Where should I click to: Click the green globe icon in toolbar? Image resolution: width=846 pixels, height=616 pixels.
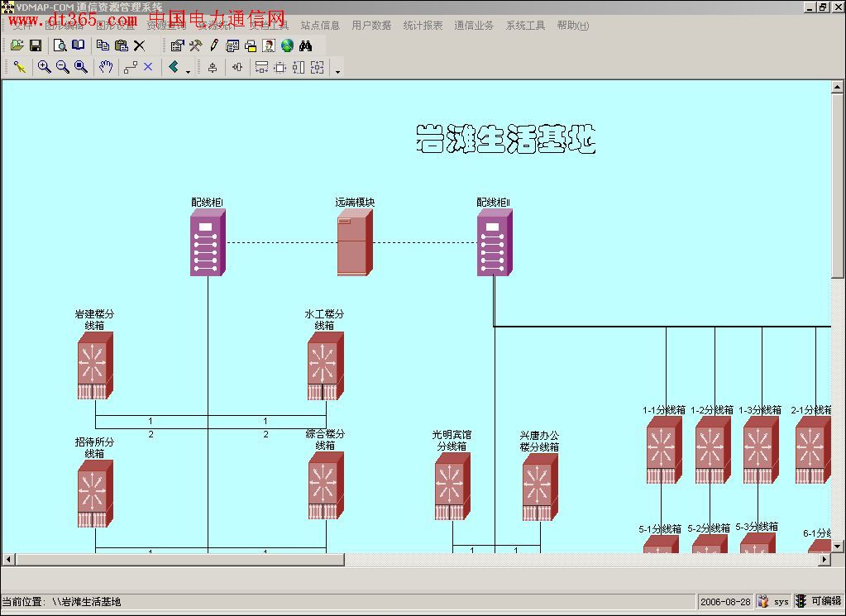(x=287, y=45)
